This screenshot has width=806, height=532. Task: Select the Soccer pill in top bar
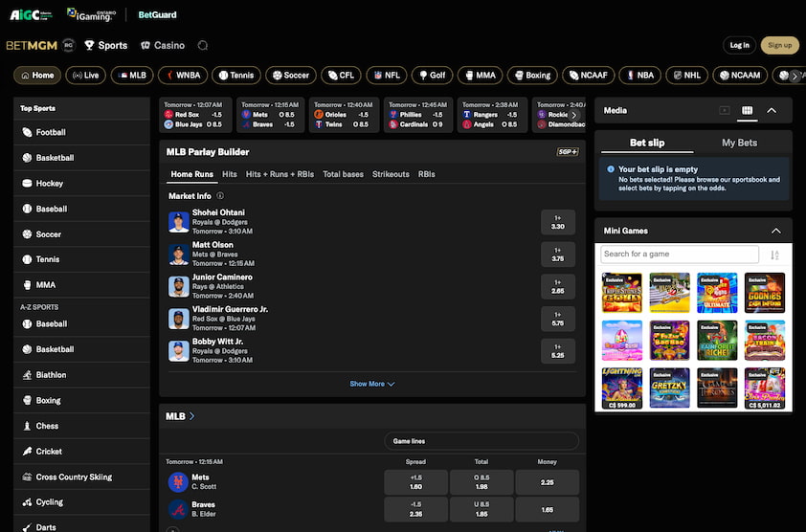click(x=290, y=75)
